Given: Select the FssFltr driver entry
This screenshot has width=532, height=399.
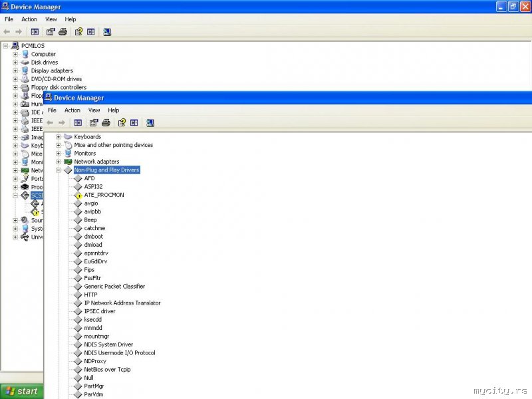Looking at the screenshot, I should click(92, 278).
